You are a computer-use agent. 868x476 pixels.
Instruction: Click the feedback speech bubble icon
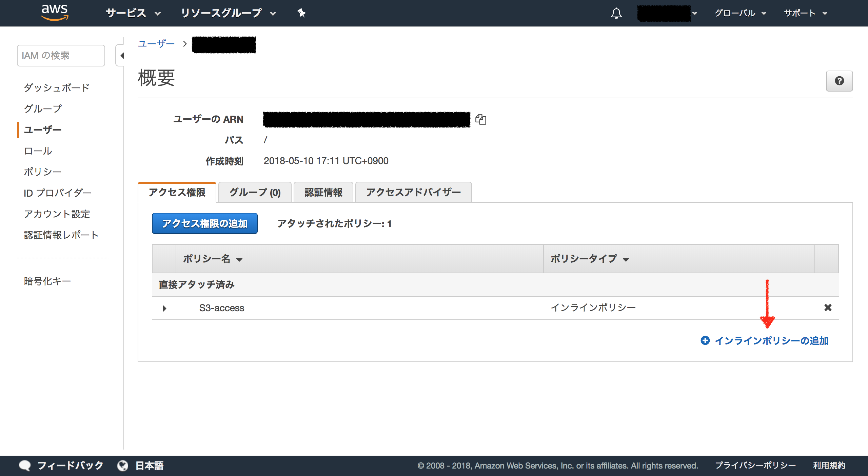pos(25,465)
